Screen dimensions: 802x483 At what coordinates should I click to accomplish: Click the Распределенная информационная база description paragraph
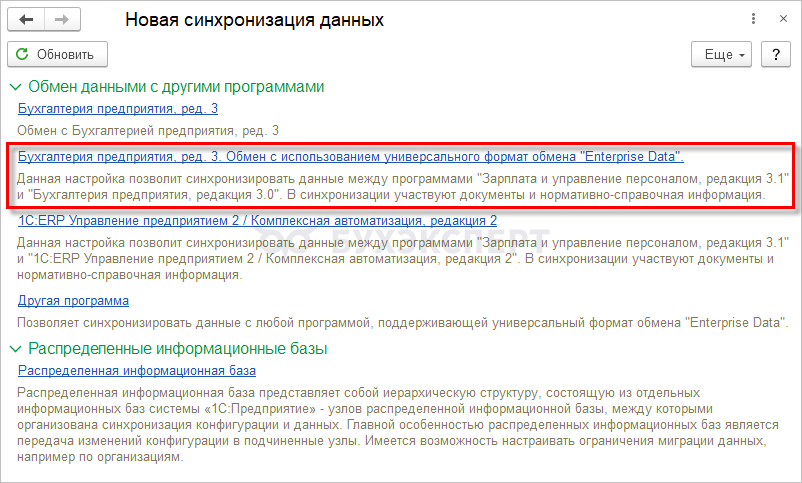(398, 425)
